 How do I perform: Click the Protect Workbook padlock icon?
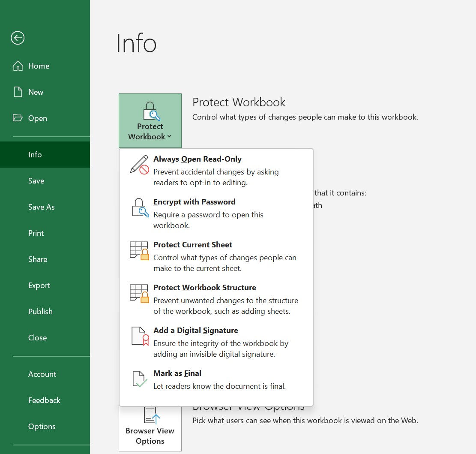click(x=150, y=111)
